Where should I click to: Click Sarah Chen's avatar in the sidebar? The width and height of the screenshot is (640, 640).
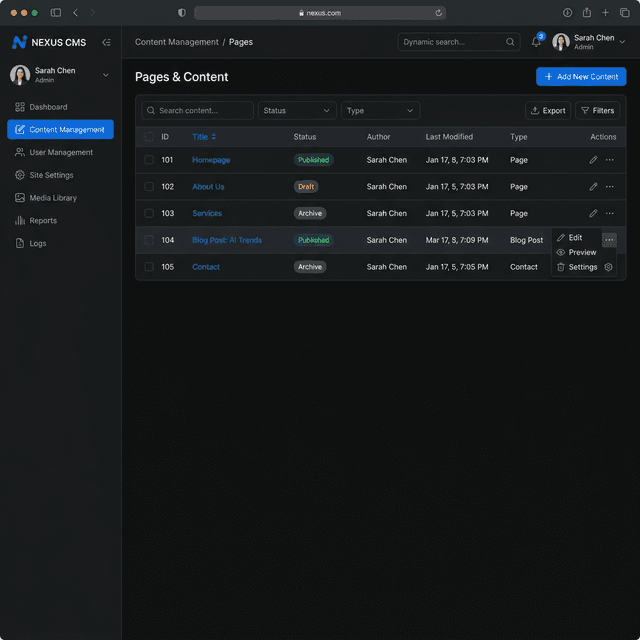pos(20,75)
